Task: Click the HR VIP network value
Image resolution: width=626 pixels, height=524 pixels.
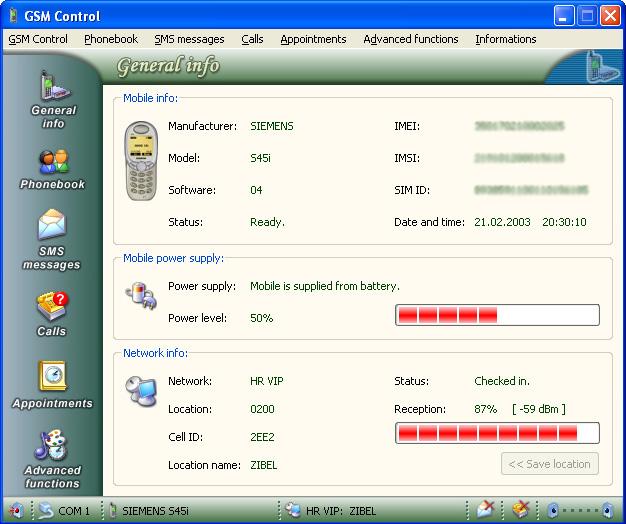Action: [x=267, y=381]
